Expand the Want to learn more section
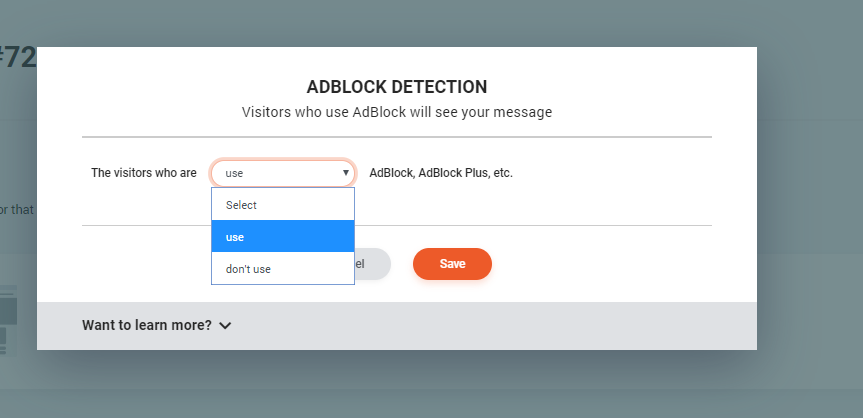 (157, 325)
